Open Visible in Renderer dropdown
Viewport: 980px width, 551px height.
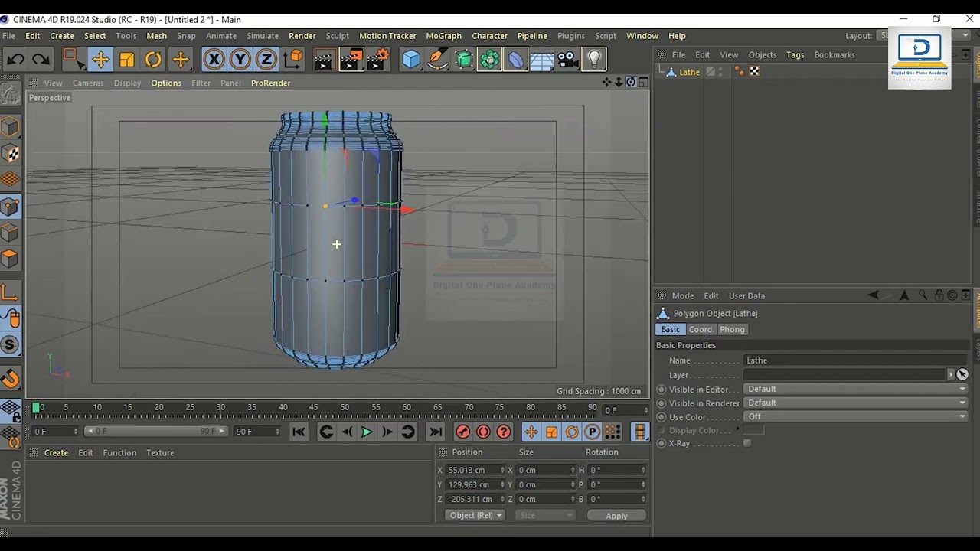point(857,403)
